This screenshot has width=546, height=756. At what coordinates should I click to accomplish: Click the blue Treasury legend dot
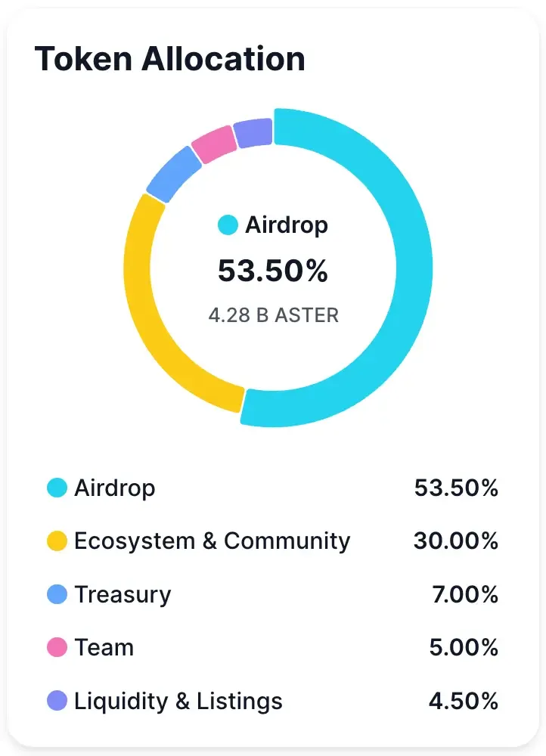(x=57, y=595)
